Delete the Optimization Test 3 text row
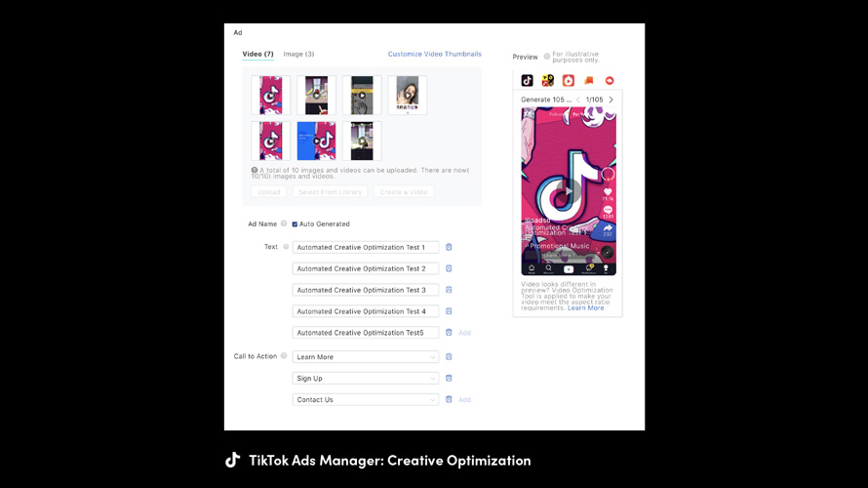Viewport: 868px width, 488px height. pos(449,290)
